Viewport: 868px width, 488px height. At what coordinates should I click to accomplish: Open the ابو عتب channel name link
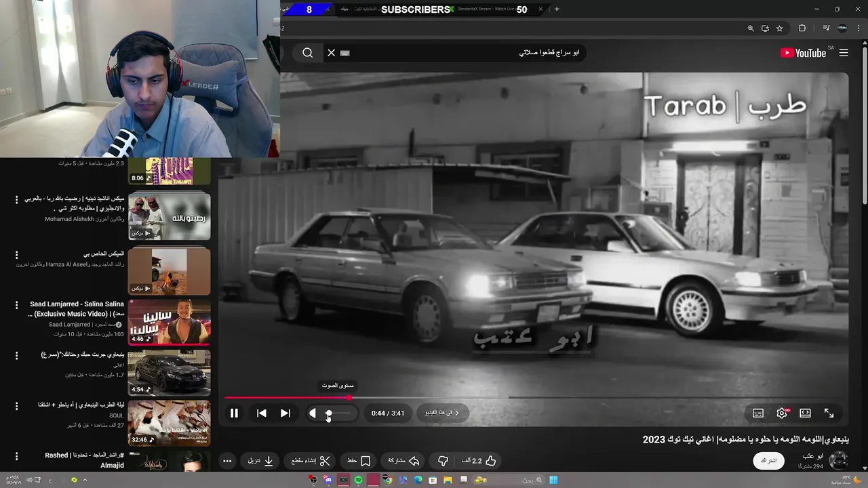coord(814,456)
